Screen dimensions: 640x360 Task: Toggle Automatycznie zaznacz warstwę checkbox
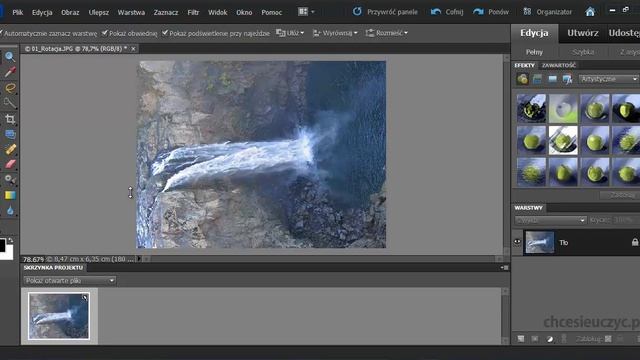pyautogui.click(x=1, y=33)
